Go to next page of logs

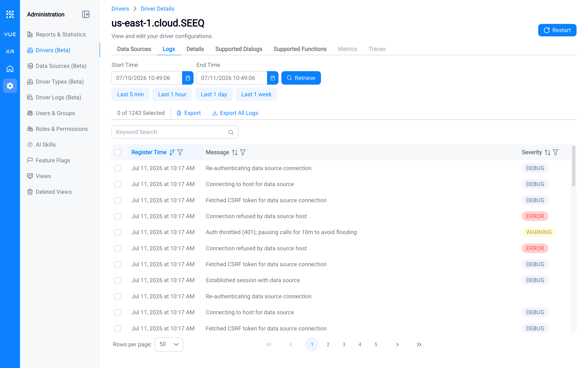click(x=398, y=344)
